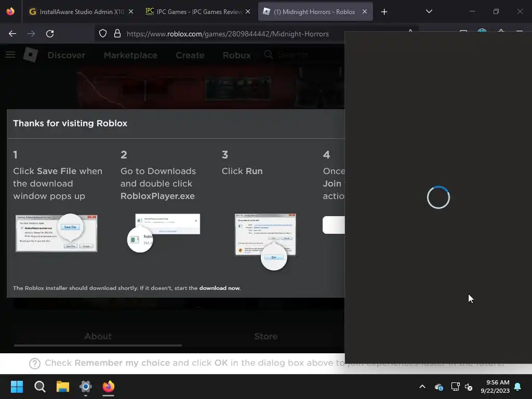Viewport: 532px width, 399px height.
Task: Close the Firefox browser window
Action: tap(520, 11)
